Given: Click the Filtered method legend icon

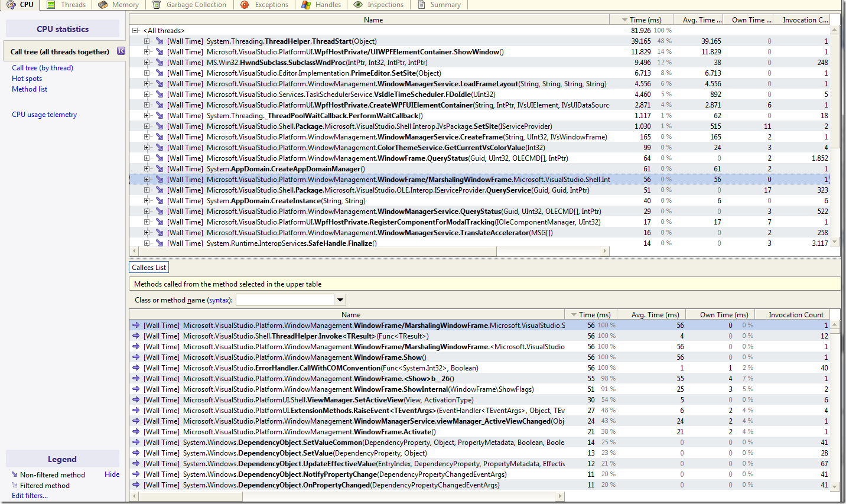Looking at the screenshot, I should tap(15, 485).
